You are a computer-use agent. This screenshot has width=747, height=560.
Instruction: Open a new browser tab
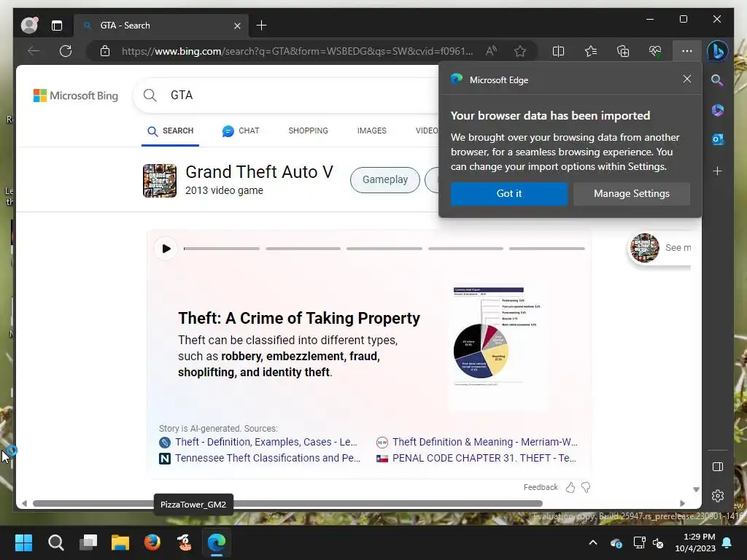pos(262,26)
